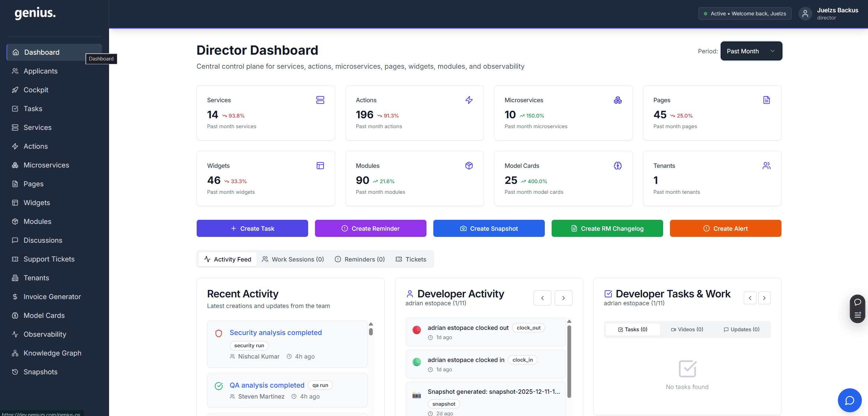Open the Period dropdown showing Past Month

pyautogui.click(x=751, y=51)
